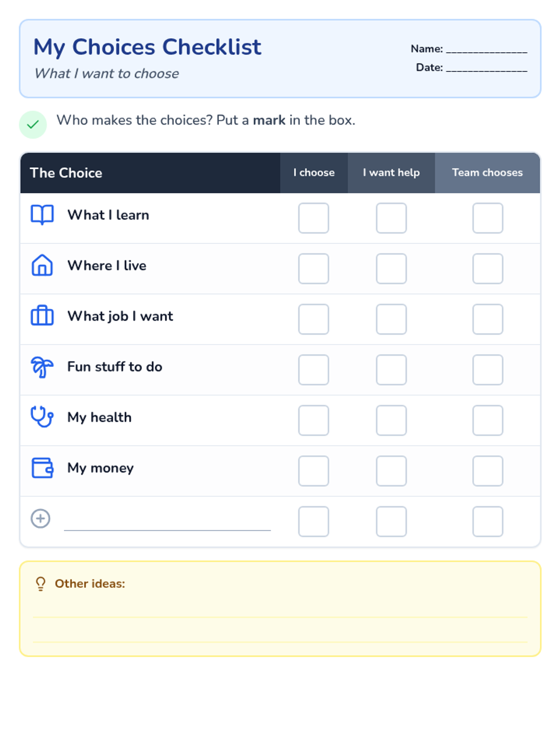The image size is (560, 747).
Task: Click the 'Team chooses' column header
Action: 487,173
